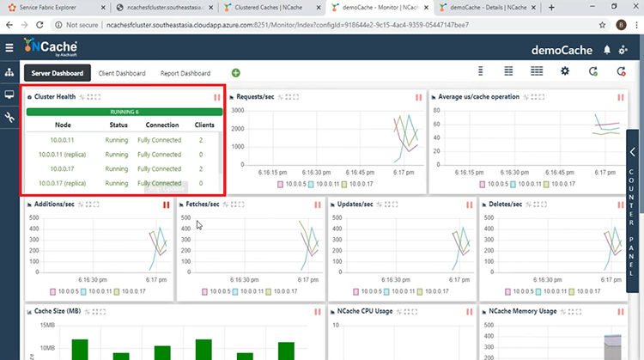Add a new dashboard with green plus
The width and height of the screenshot is (644, 360).
[236, 73]
